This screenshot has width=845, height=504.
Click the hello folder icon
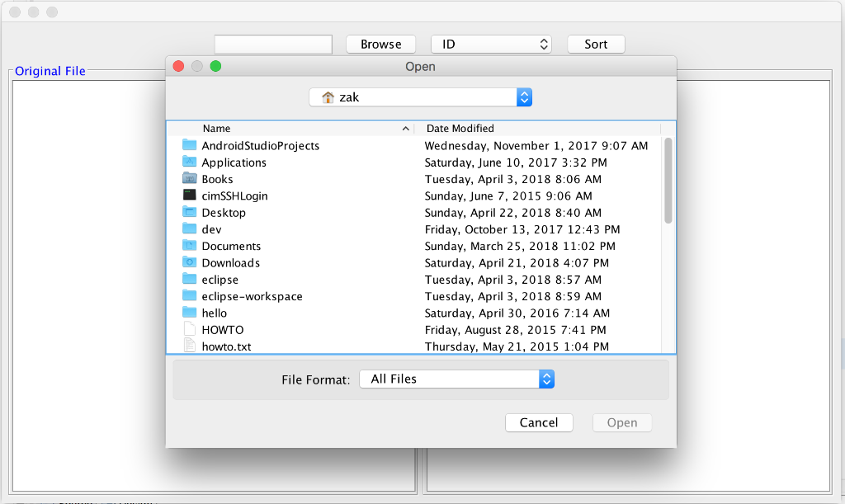(x=189, y=313)
